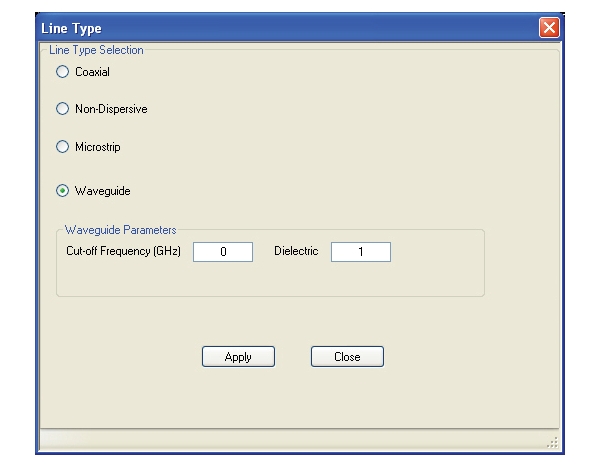591x464 pixels.
Task: Select the Microstrip radio button
Action: [x=63, y=146]
